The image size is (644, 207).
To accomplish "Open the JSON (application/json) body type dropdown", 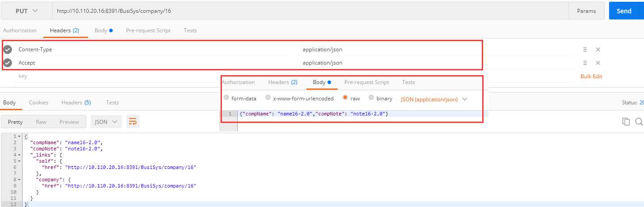I will [x=434, y=99].
